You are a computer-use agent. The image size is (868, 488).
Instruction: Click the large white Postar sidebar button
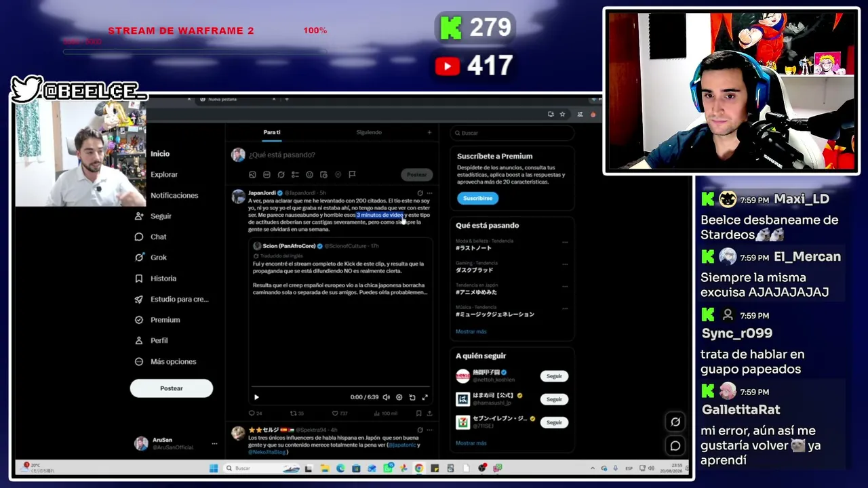click(172, 388)
